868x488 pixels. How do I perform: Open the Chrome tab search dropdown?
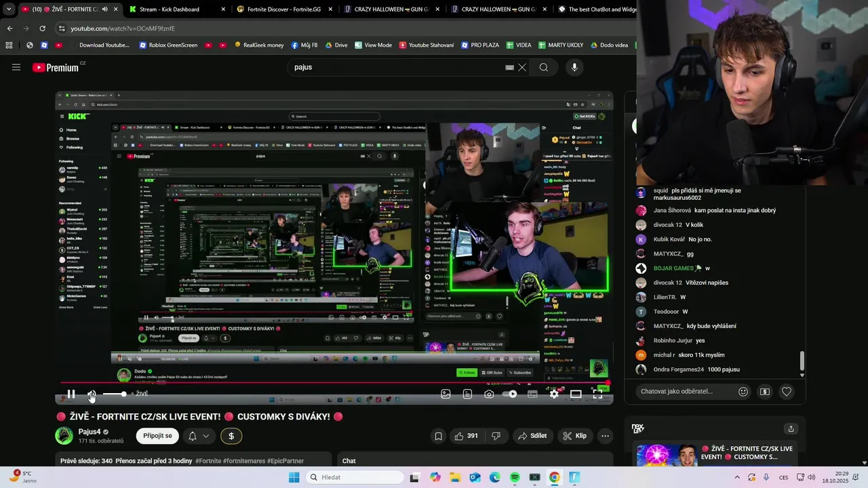(x=9, y=9)
